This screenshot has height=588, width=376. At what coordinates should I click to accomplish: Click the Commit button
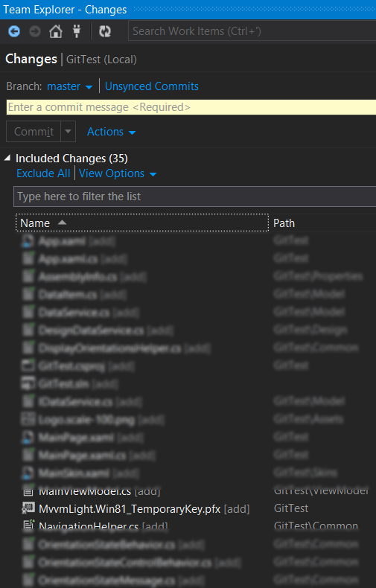click(34, 132)
